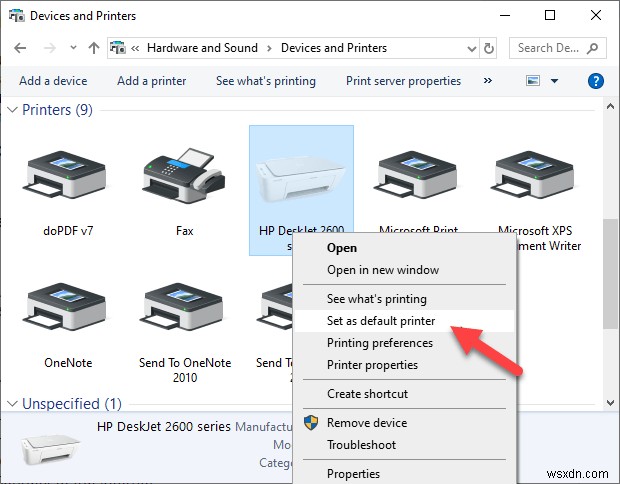Collapse the Printers (9) group

13,110
